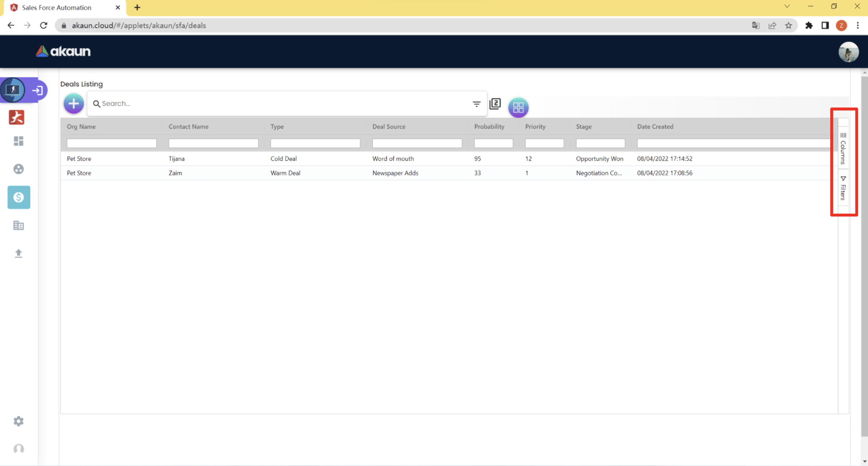Open settings gear in sidebar

point(19,421)
